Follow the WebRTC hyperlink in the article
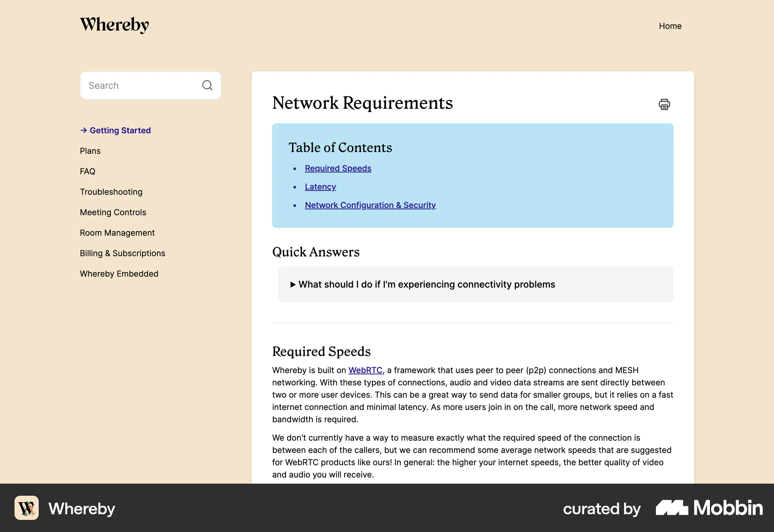 365,370
